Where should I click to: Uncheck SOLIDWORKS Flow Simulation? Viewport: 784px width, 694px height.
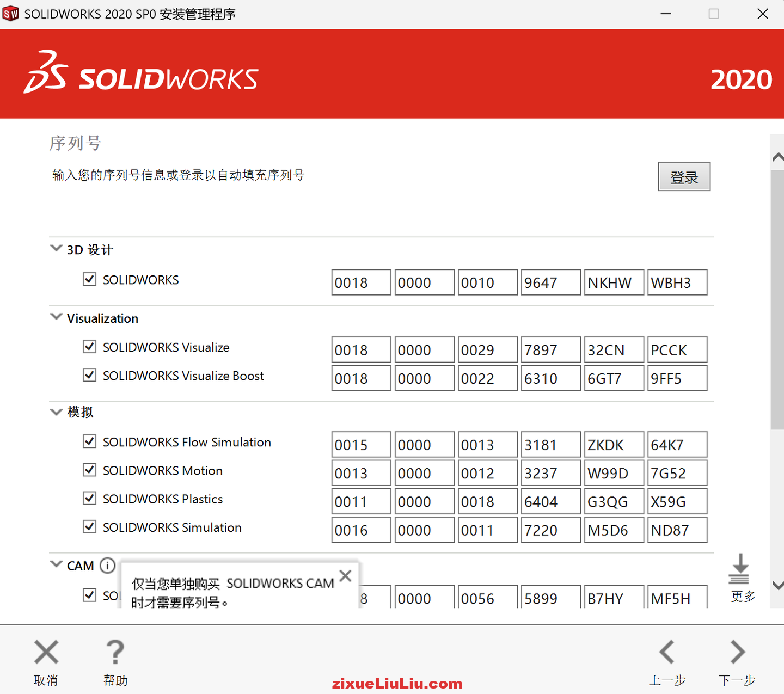pyautogui.click(x=89, y=441)
